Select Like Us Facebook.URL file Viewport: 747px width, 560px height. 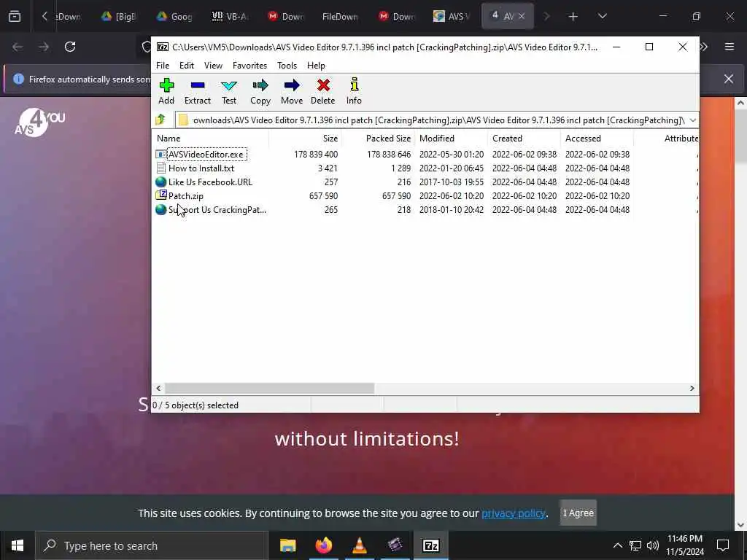tap(209, 182)
